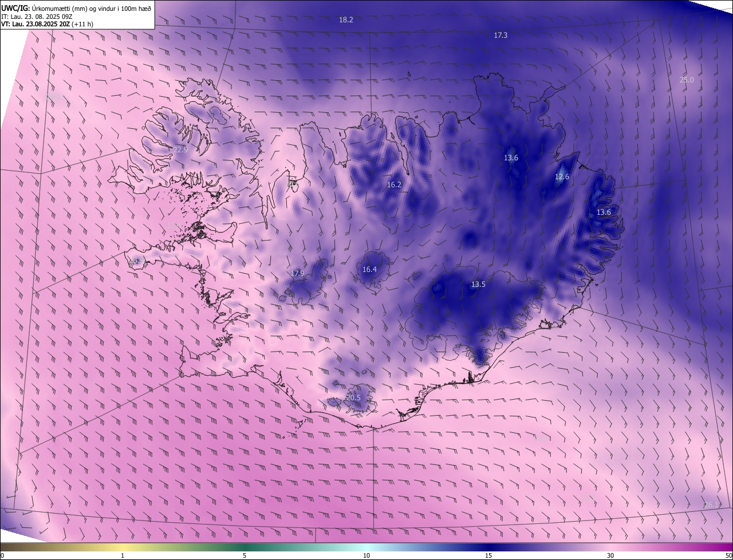Click the 20.5 value near the south coast
Image resolution: width=733 pixels, height=560 pixels.
[x=353, y=397]
